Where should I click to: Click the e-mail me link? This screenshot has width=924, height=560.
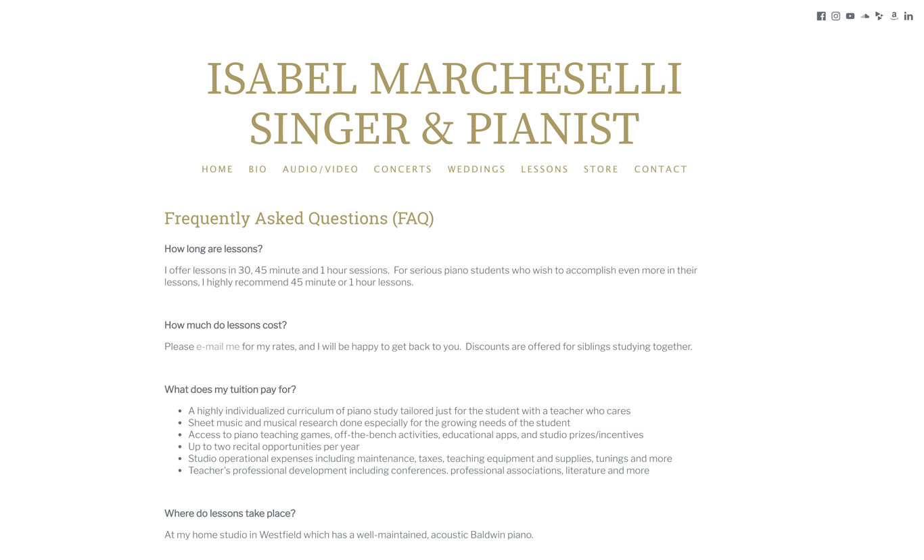[218, 346]
